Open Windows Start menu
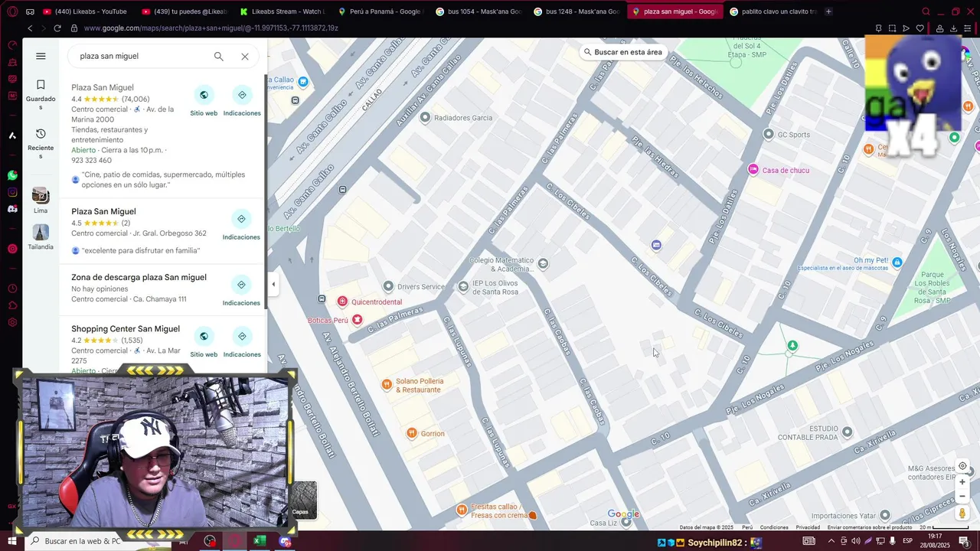Viewport: 980px width, 551px height. click(x=12, y=541)
